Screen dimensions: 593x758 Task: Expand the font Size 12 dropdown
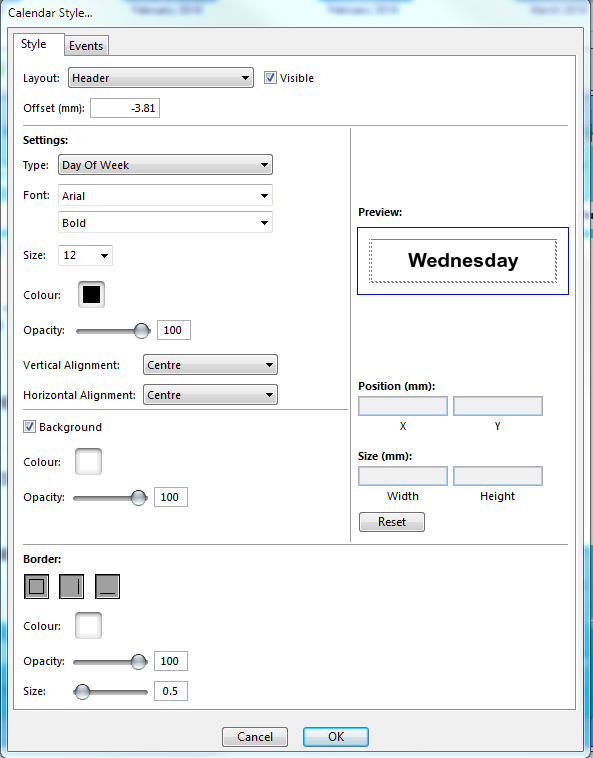tap(85, 255)
